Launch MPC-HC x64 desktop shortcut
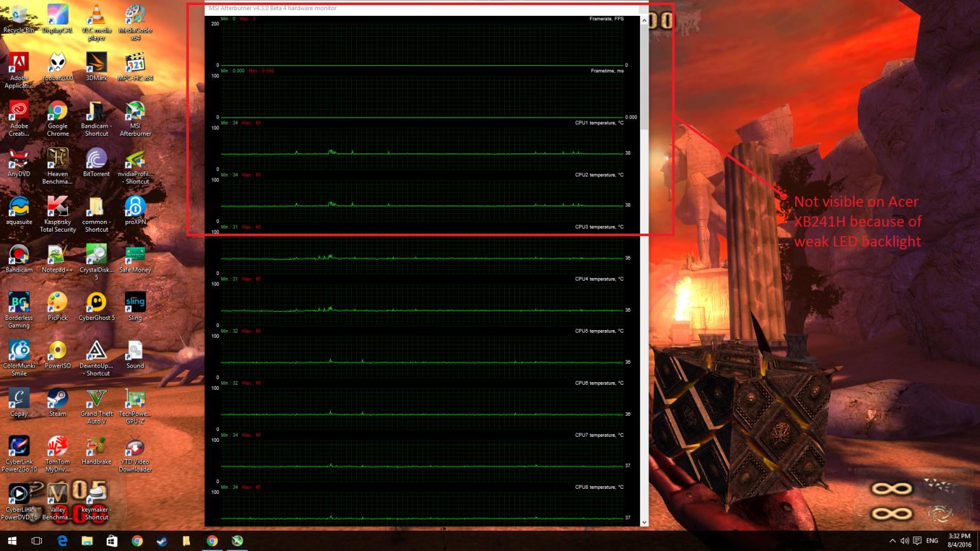Viewport: 980px width, 551px height. 135,67
